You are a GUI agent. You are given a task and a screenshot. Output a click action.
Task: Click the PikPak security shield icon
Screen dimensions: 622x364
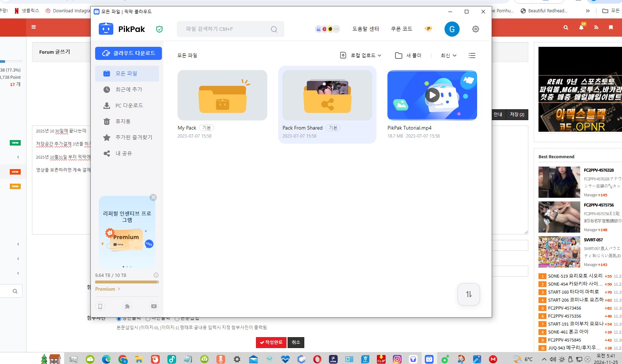point(159,29)
